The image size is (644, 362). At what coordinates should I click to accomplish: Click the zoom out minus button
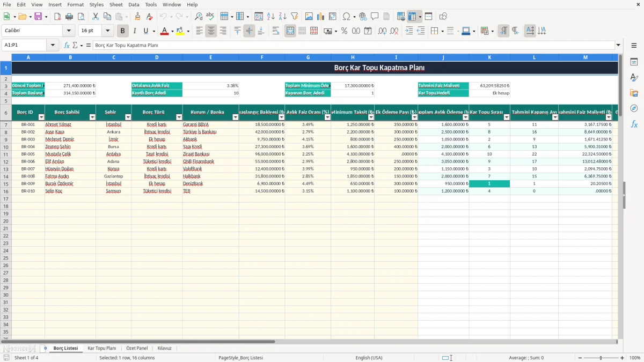point(580,358)
